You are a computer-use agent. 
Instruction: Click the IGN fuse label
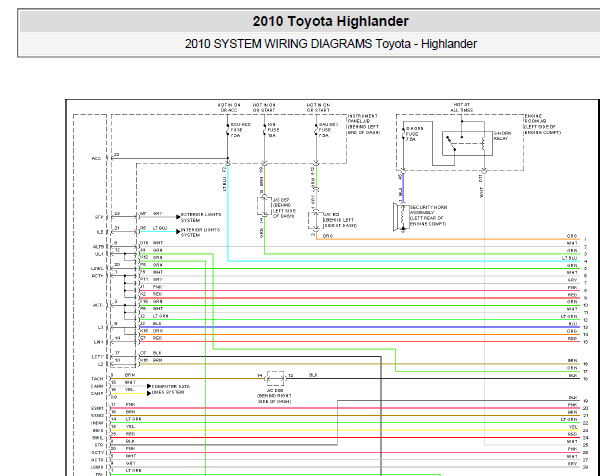coord(273,130)
